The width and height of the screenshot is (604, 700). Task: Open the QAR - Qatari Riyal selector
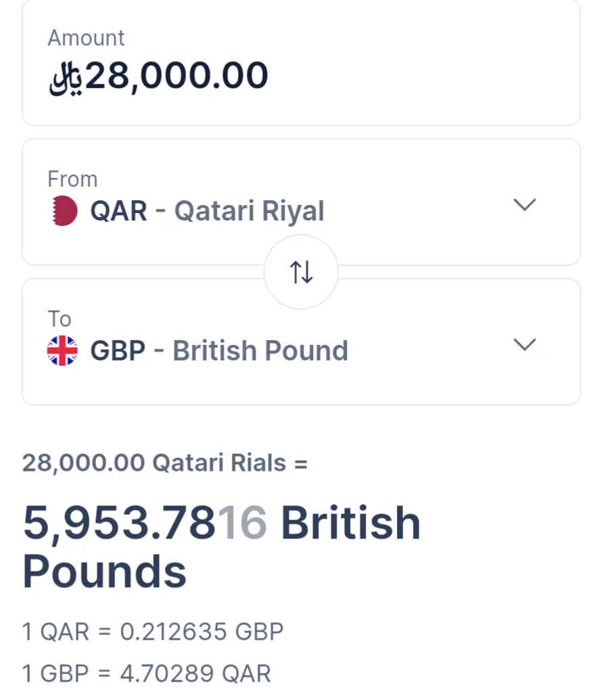point(301,202)
